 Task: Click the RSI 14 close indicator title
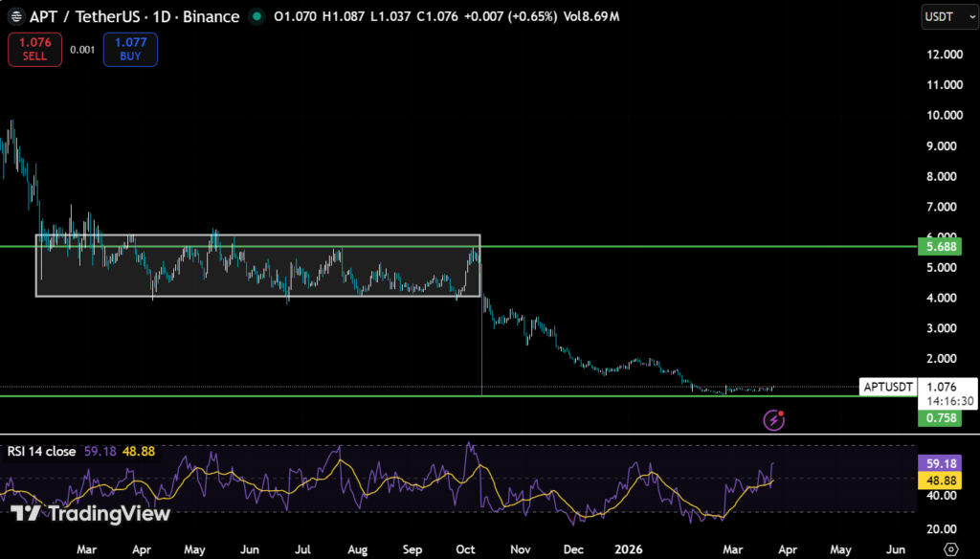pos(43,450)
